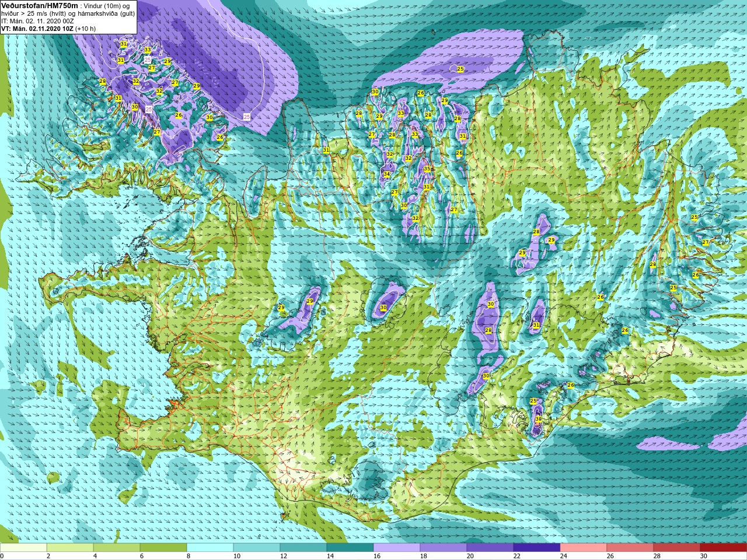
Task: Select the yellow '34' gust label
Action: click(x=386, y=174)
